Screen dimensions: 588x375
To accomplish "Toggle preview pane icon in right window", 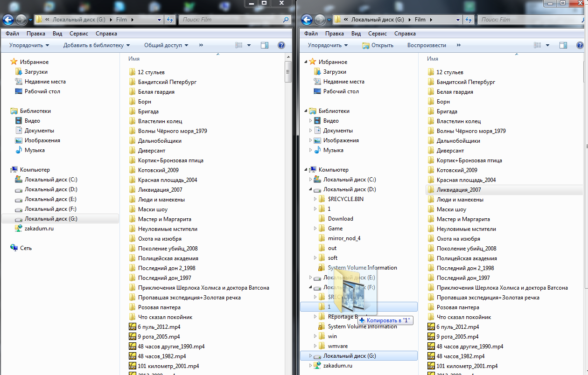I will click(x=563, y=45).
